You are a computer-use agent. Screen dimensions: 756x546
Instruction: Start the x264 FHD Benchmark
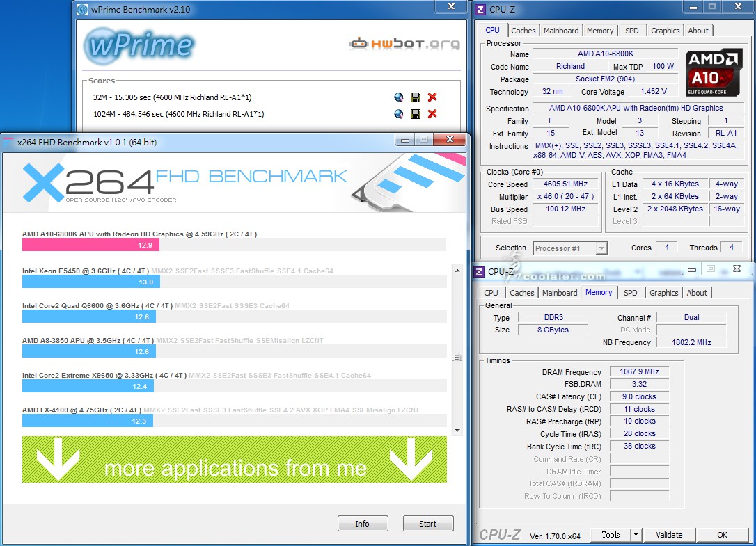click(427, 523)
